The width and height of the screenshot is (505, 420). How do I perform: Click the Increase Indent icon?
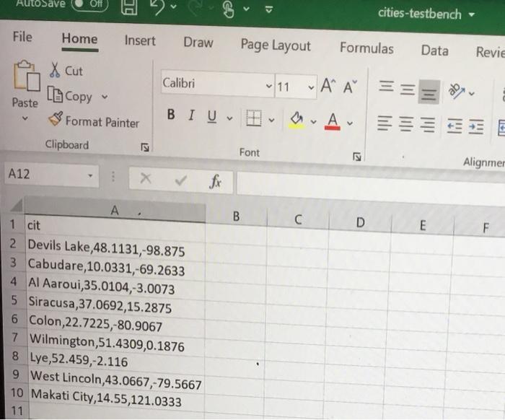(x=476, y=127)
